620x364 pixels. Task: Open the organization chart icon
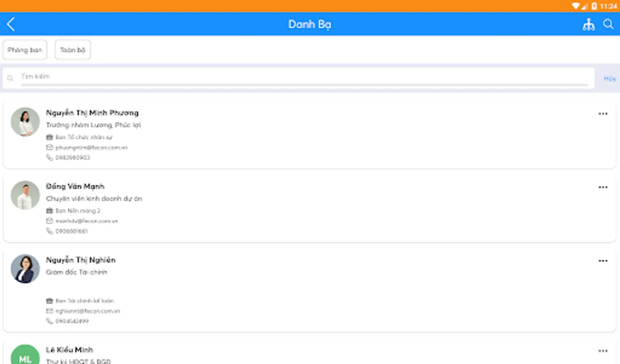588,25
